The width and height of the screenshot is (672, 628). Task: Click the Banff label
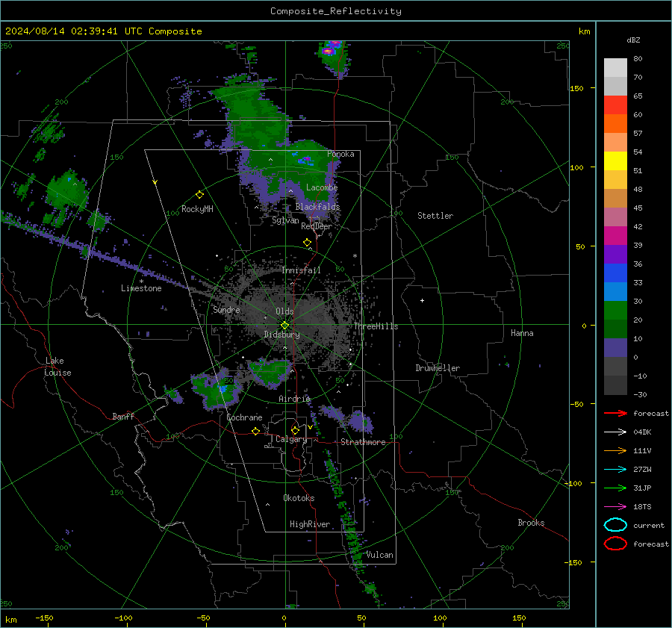pos(123,417)
